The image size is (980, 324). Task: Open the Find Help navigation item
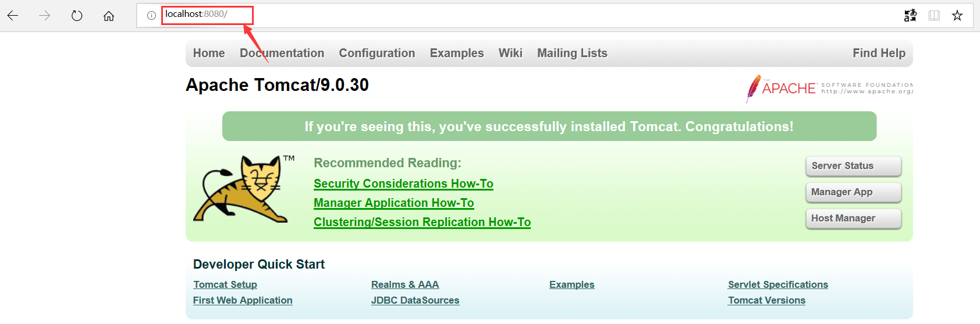[879, 53]
